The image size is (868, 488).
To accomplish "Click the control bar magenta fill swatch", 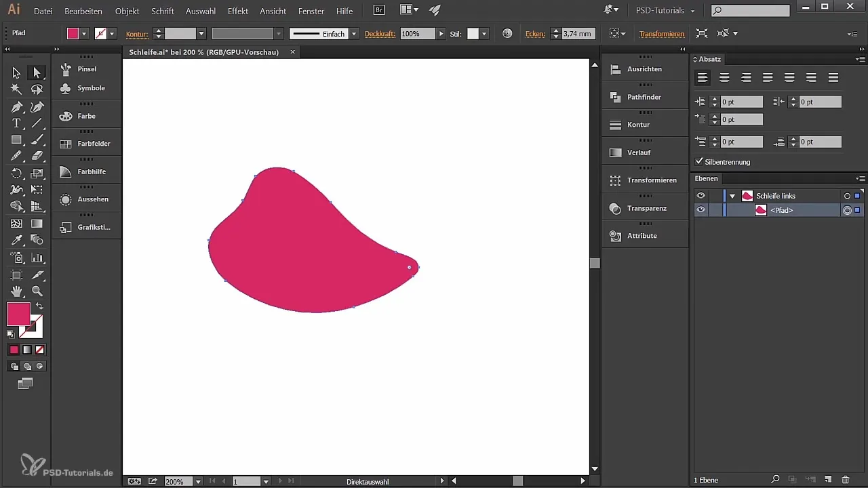I will (x=73, y=33).
